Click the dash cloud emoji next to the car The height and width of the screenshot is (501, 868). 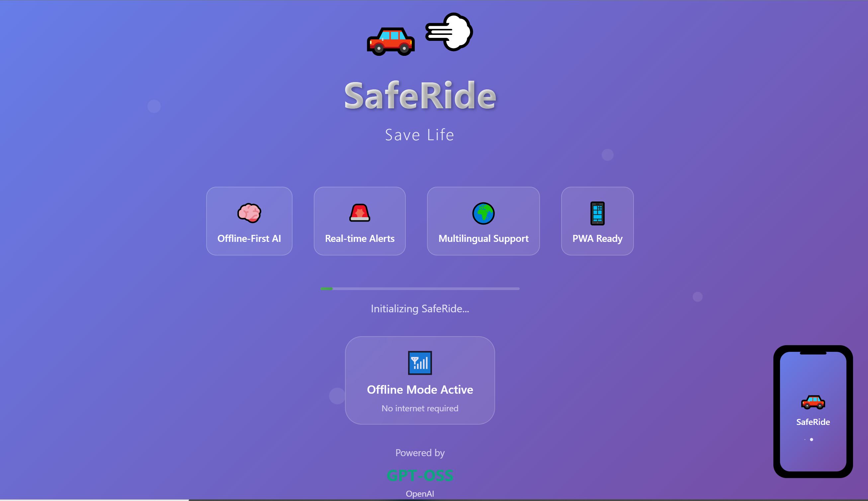[x=451, y=33]
